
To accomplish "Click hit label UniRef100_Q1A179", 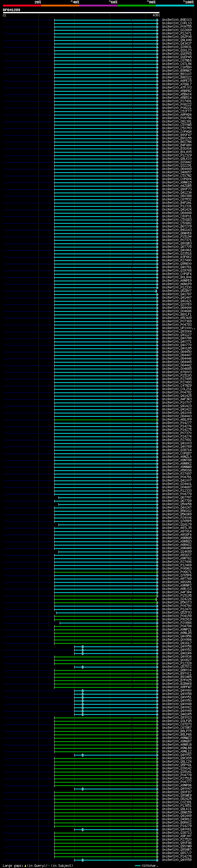I will [177, 525].
